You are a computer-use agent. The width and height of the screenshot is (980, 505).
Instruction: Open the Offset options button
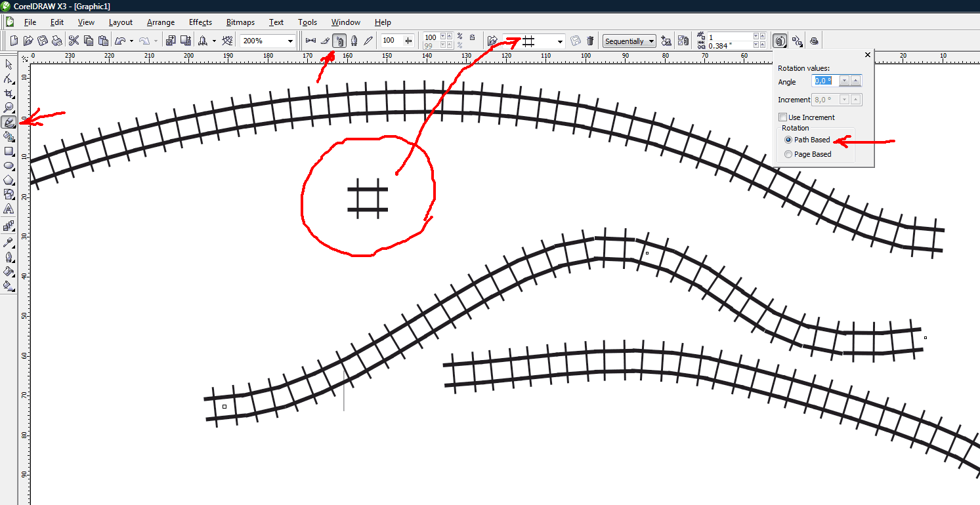coord(797,41)
